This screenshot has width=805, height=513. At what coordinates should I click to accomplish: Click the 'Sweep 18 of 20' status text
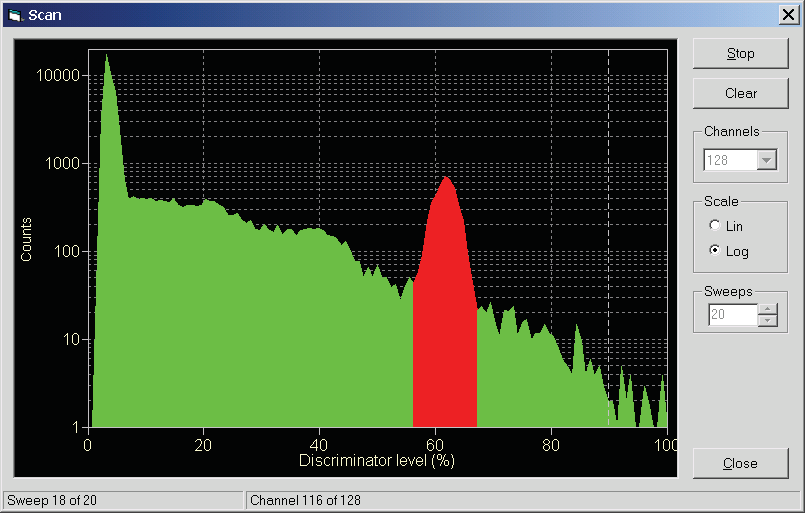[x=52, y=500]
